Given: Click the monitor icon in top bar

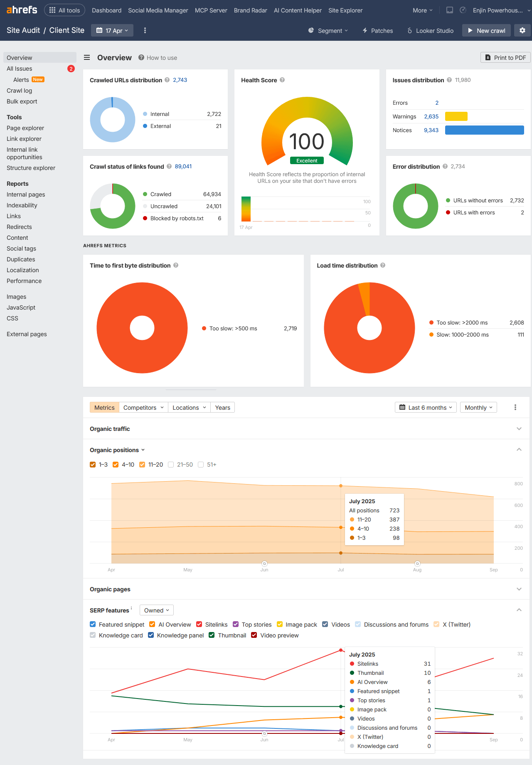Looking at the screenshot, I should (450, 10).
